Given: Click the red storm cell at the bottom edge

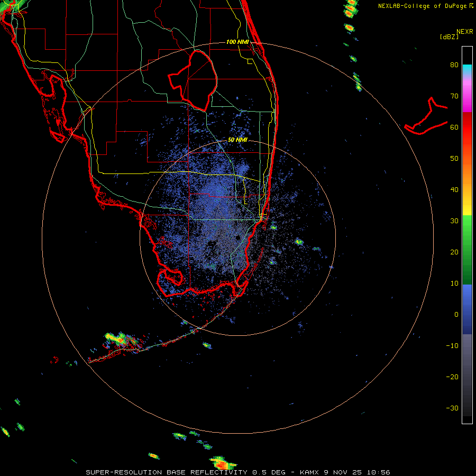Looking at the screenshot, I should coord(223,463).
